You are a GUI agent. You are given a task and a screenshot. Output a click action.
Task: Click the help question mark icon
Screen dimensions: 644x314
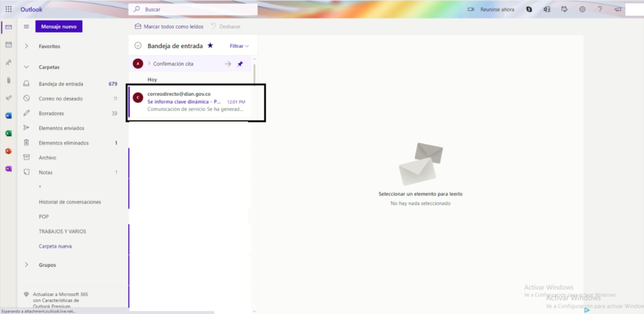pos(599,9)
